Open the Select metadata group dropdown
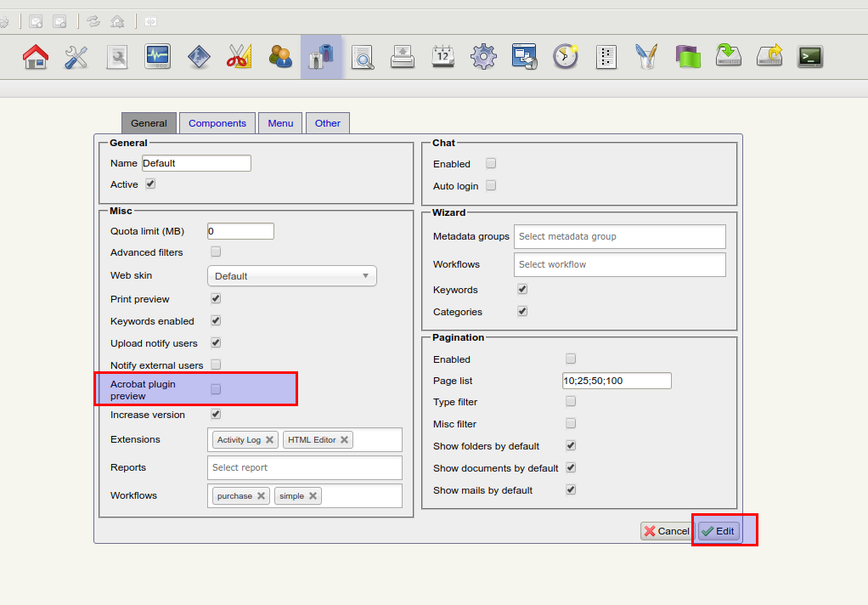This screenshot has width=868, height=605. coord(619,236)
